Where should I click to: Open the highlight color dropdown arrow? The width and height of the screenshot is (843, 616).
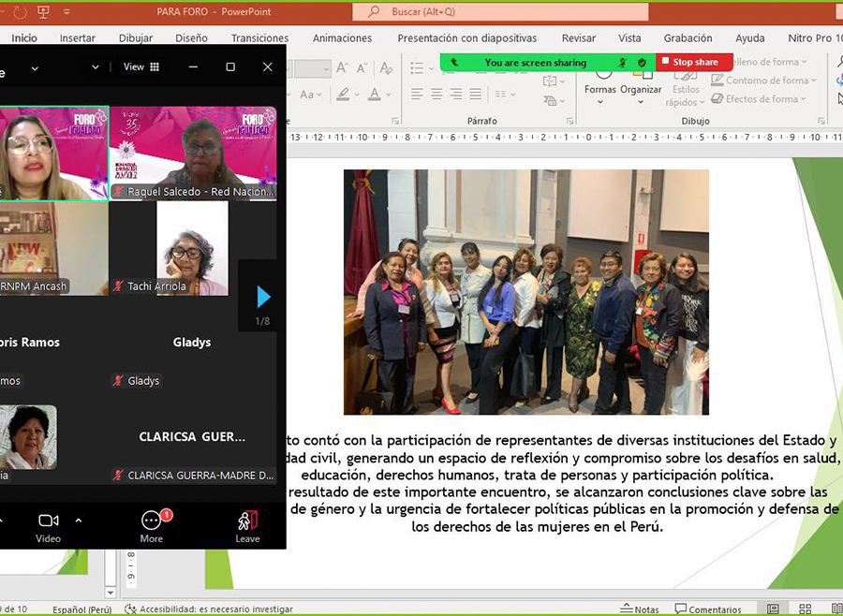pyautogui.click(x=357, y=95)
